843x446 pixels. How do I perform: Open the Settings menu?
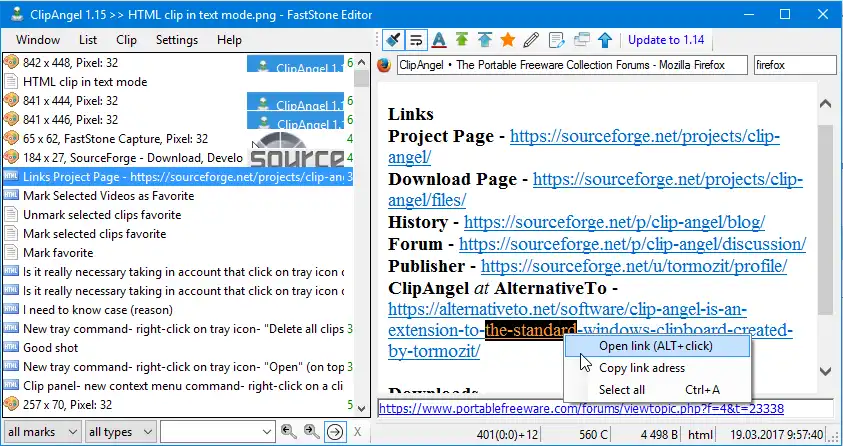point(177,40)
